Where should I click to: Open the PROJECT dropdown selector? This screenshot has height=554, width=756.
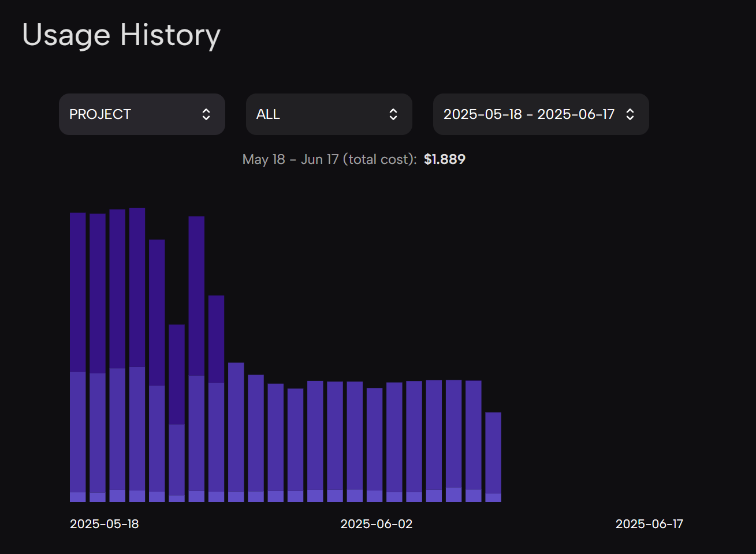pos(142,114)
